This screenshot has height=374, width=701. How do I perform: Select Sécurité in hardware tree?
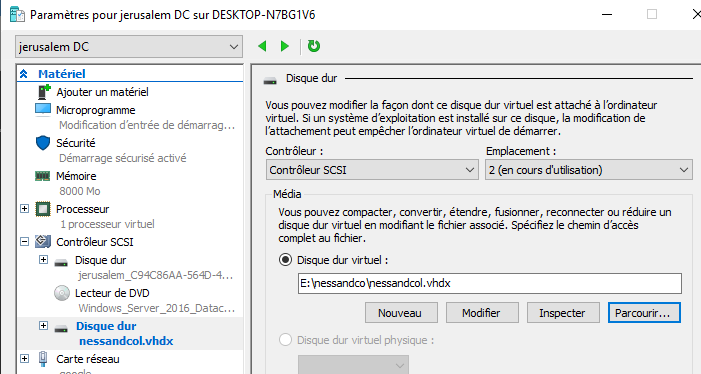76,143
